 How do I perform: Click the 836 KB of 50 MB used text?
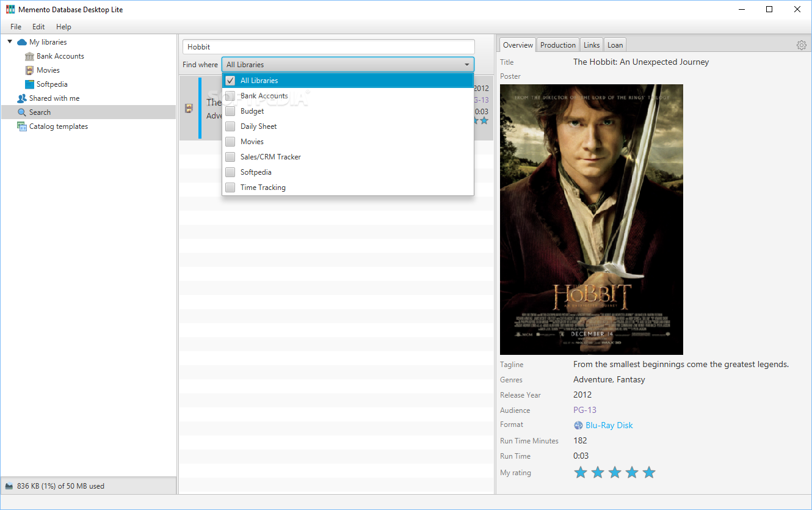60,486
